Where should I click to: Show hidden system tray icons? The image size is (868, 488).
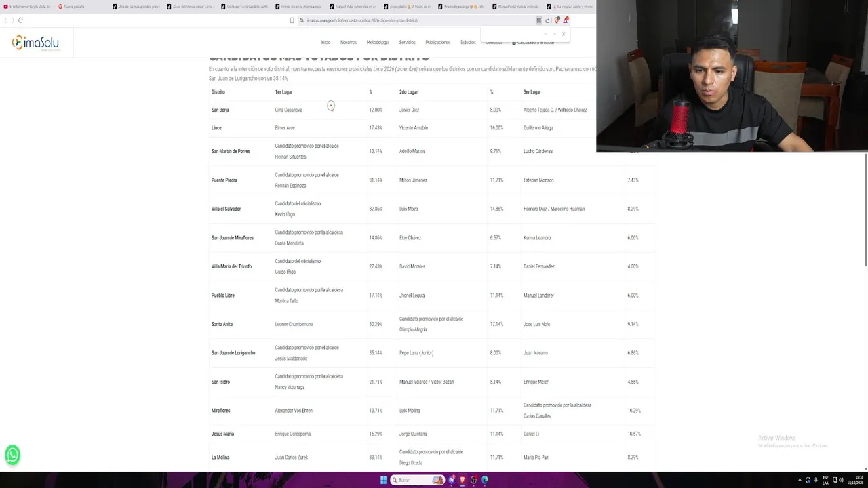(x=800, y=480)
